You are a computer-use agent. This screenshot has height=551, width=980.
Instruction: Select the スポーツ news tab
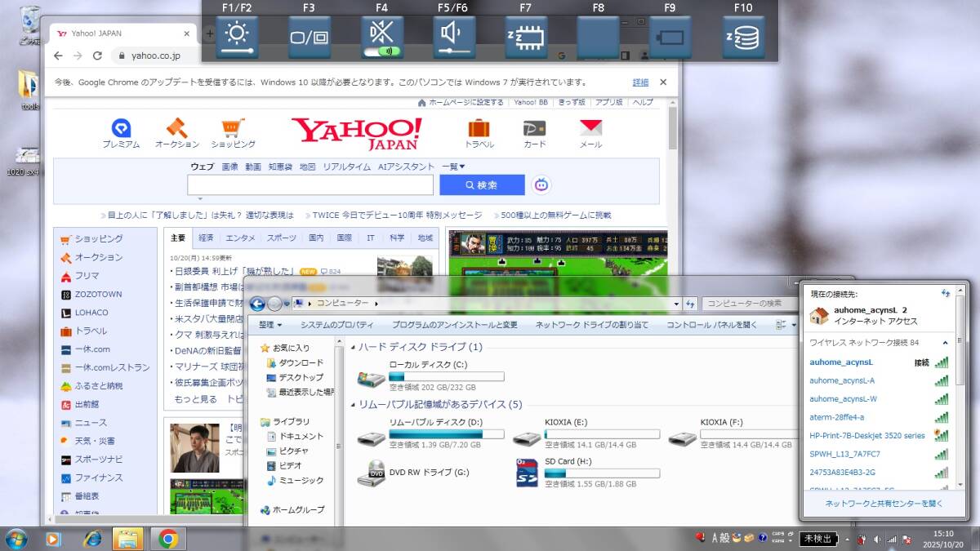pyautogui.click(x=281, y=238)
